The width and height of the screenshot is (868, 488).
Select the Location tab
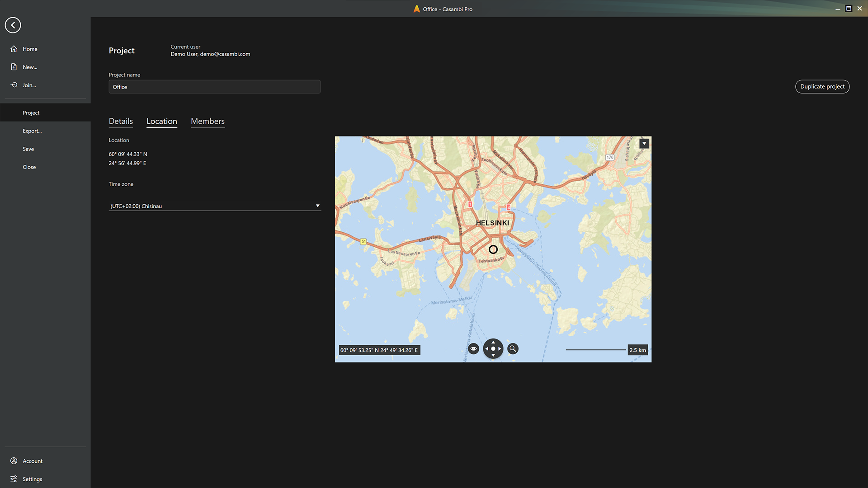click(162, 121)
